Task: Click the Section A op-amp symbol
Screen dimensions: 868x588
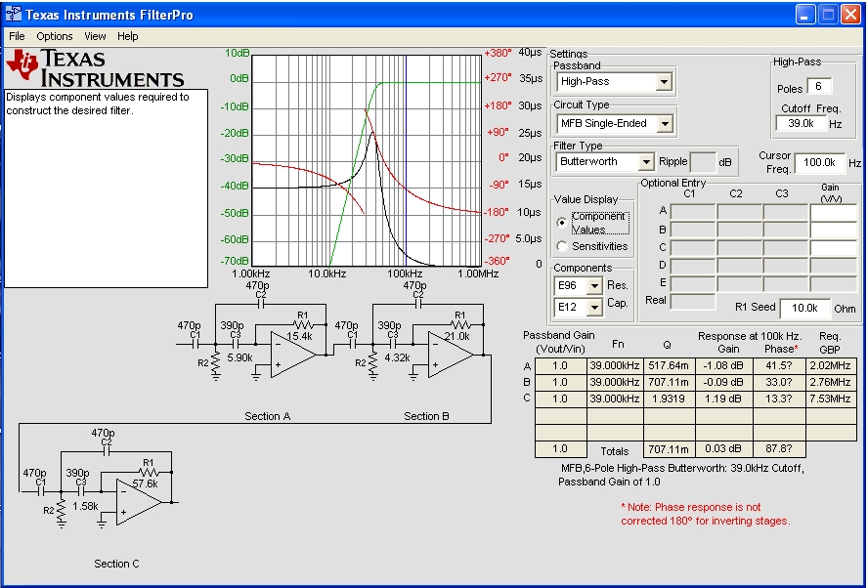Action: click(x=292, y=356)
